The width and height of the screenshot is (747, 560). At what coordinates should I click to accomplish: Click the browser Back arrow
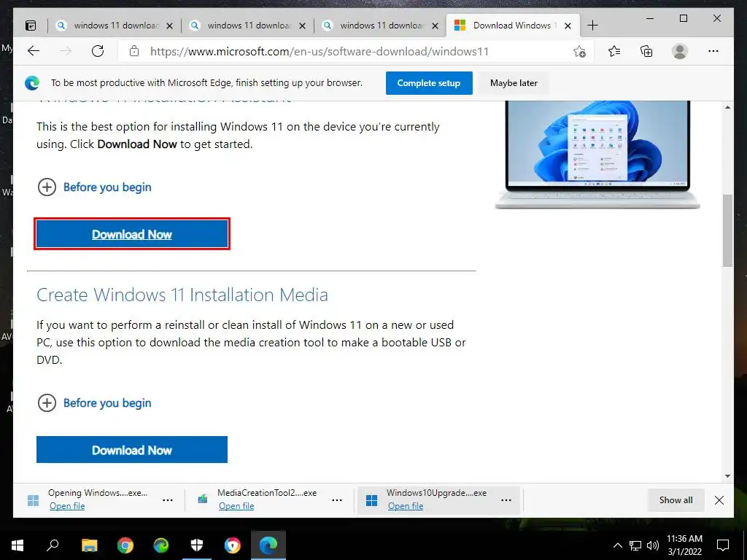(x=34, y=51)
